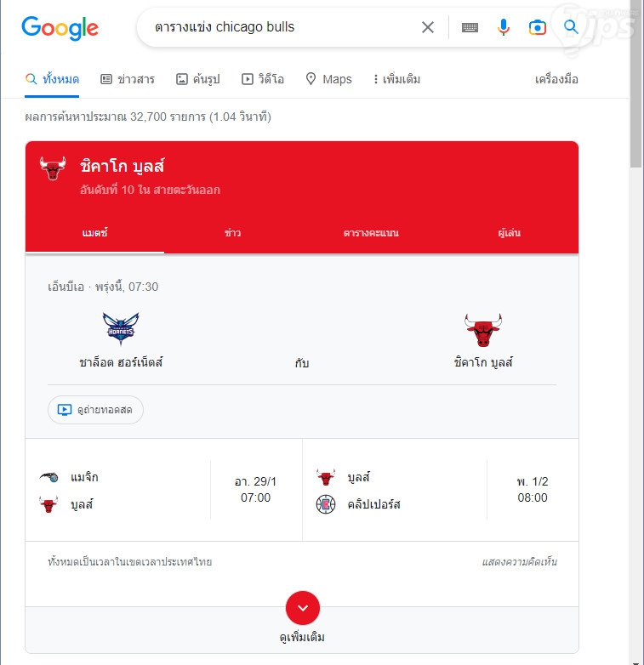Start voice search with microphone icon
This screenshot has width=644, height=665.
click(503, 27)
